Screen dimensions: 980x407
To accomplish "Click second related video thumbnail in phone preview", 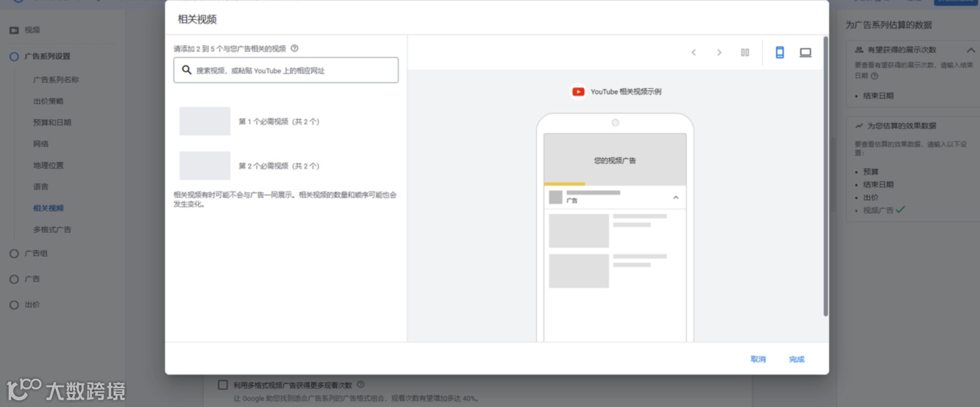I will [x=579, y=271].
